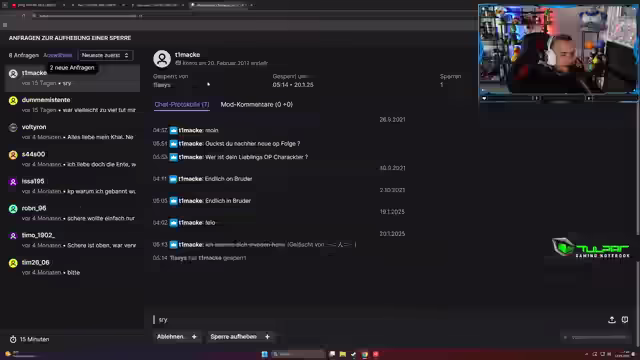Click the chat badge icon beside the 'moin' message

[173, 131]
